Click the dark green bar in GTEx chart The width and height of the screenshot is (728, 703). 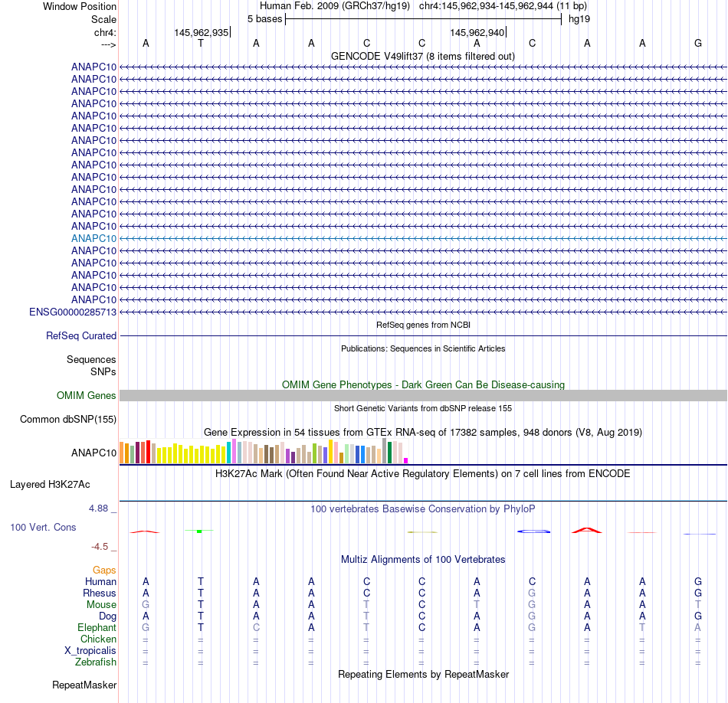click(x=389, y=453)
